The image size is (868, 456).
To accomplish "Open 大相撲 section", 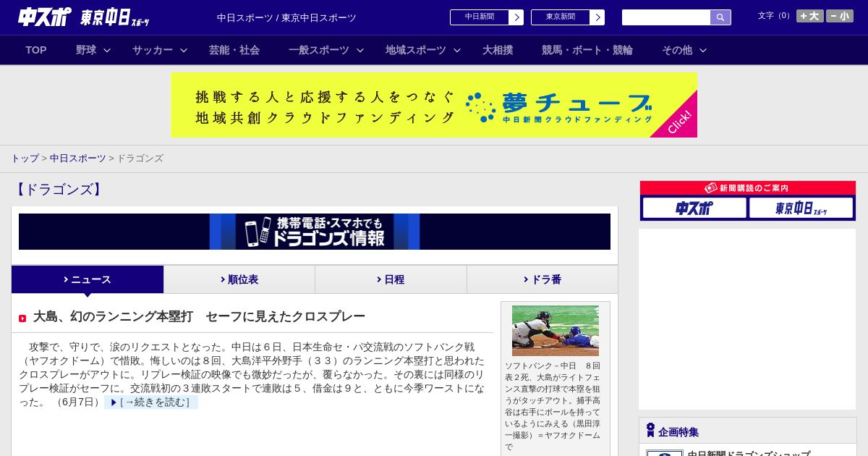I will pyautogui.click(x=498, y=50).
